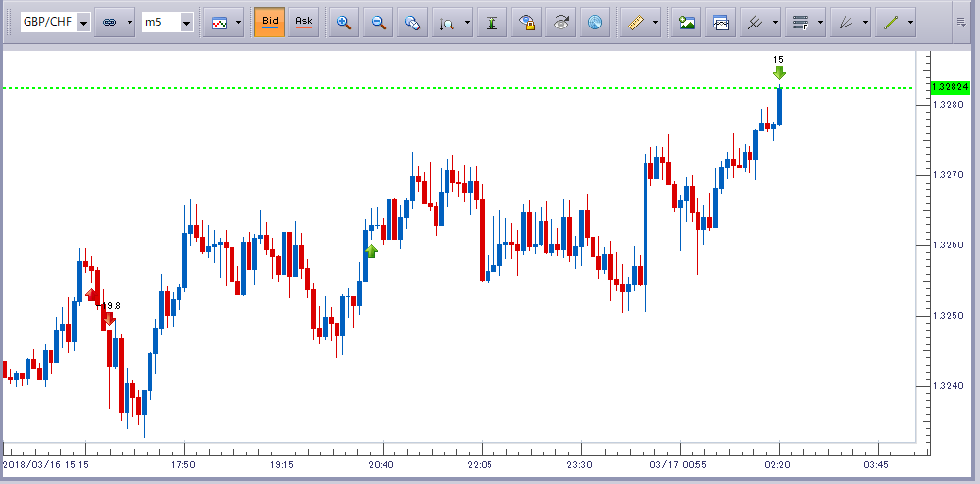Click the add picture icon
The image size is (980, 484).
(687, 23)
